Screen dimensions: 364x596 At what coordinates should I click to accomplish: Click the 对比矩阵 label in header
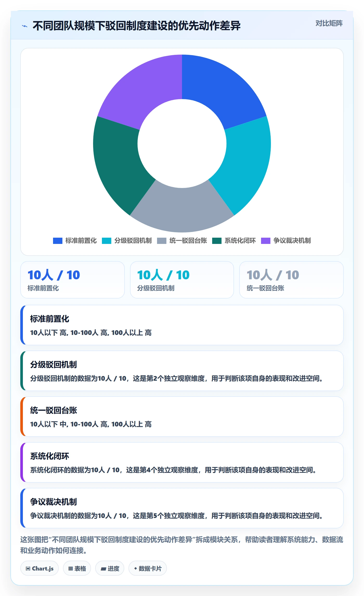coord(329,23)
